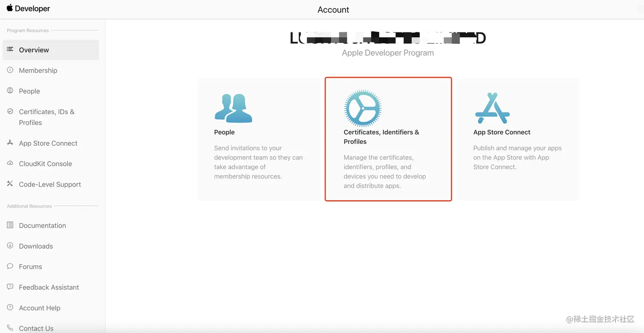This screenshot has width=644, height=333.
Task: Click 'Manage the certificates' description text
Action: [x=385, y=172]
